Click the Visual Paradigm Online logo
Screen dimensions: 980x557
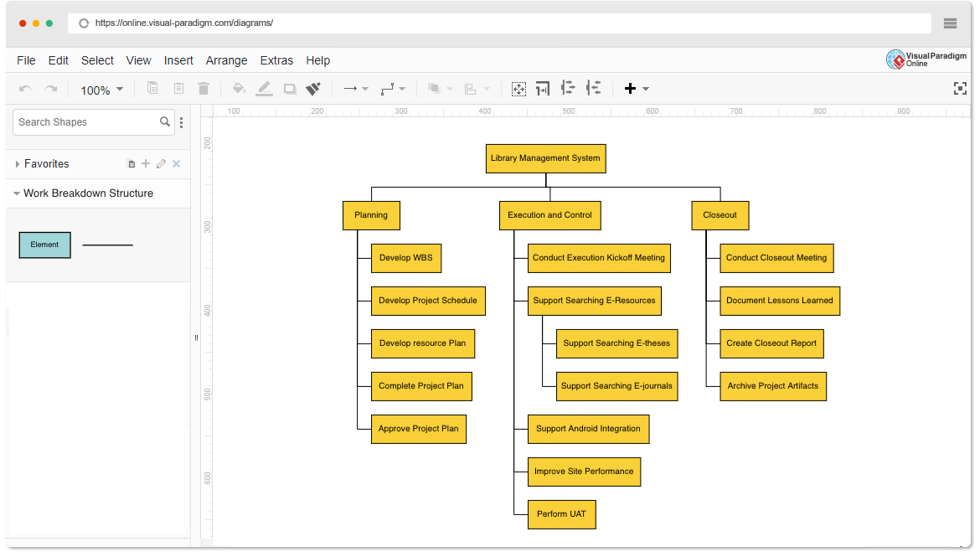point(926,59)
